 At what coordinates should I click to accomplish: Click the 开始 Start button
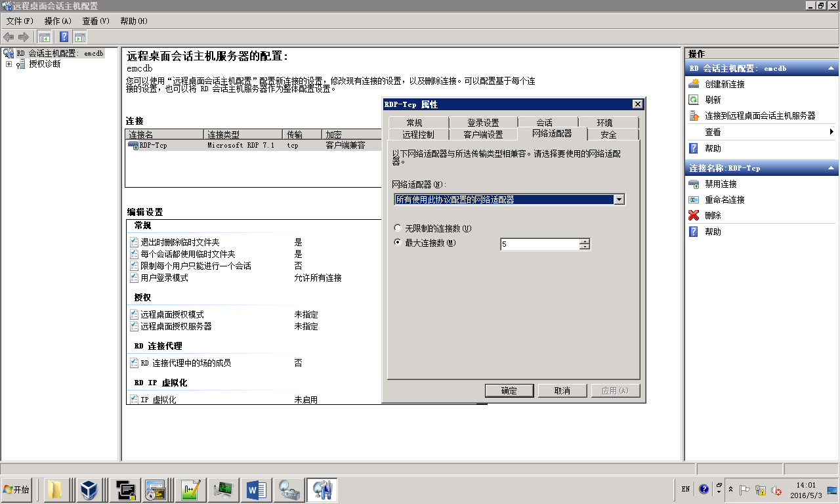tap(17, 490)
